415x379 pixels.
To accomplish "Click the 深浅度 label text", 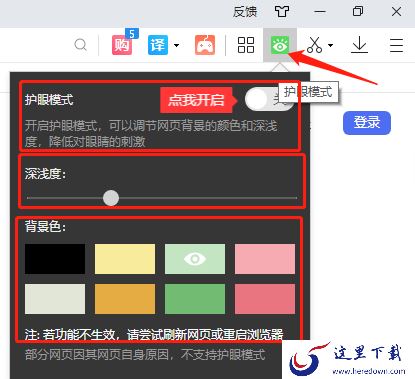I will pyautogui.click(x=45, y=174).
